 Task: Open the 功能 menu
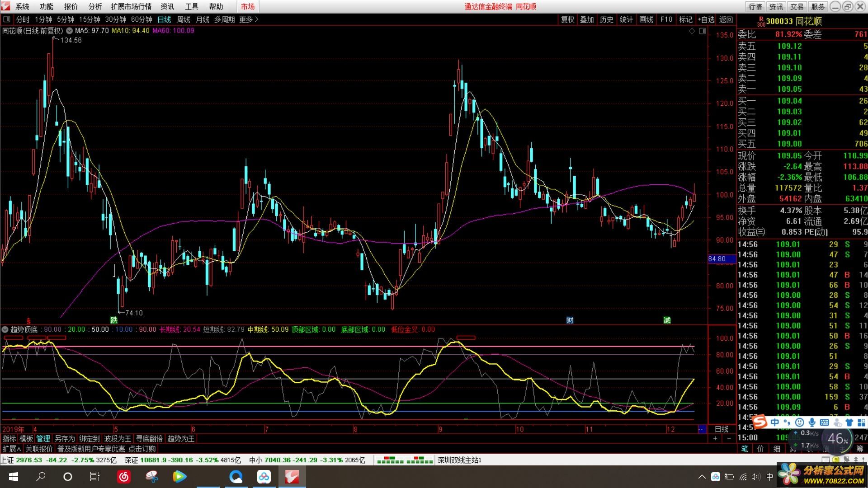(x=47, y=7)
